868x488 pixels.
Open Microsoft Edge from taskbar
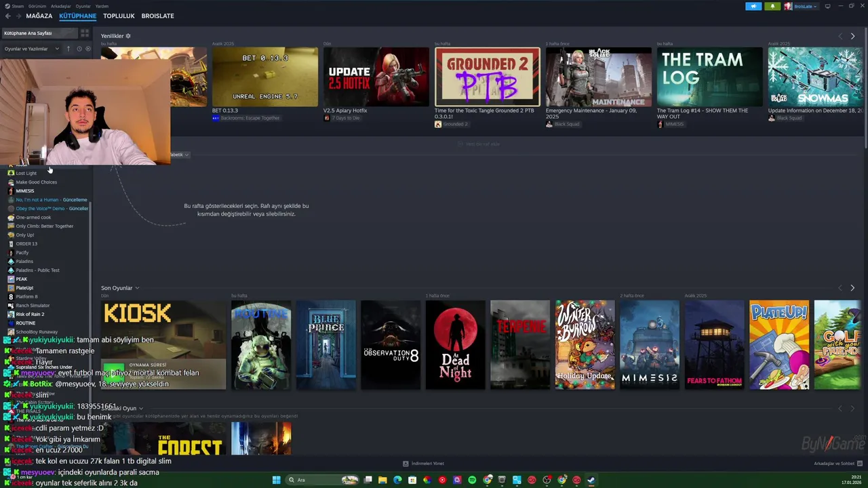coord(397,480)
